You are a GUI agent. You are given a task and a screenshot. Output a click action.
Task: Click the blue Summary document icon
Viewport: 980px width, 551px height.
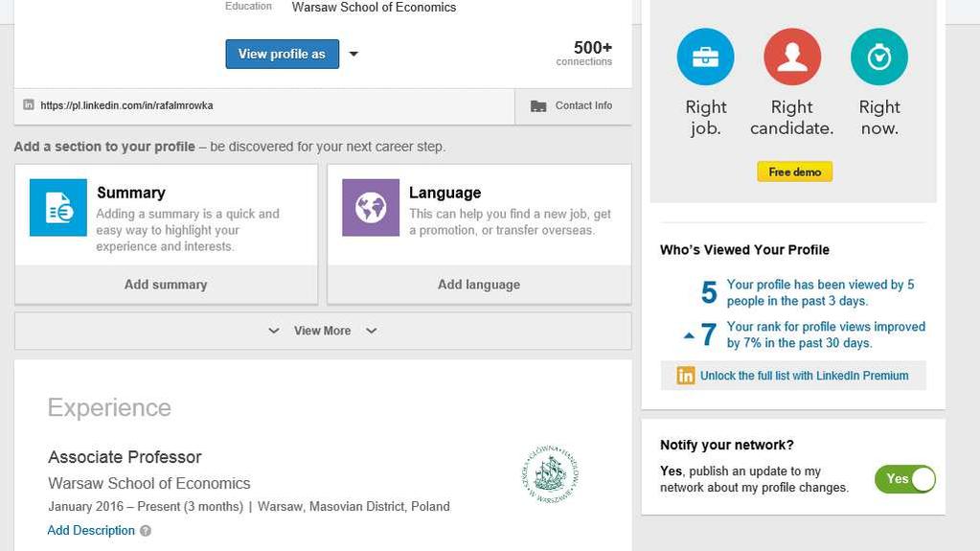pyautogui.click(x=58, y=207)
